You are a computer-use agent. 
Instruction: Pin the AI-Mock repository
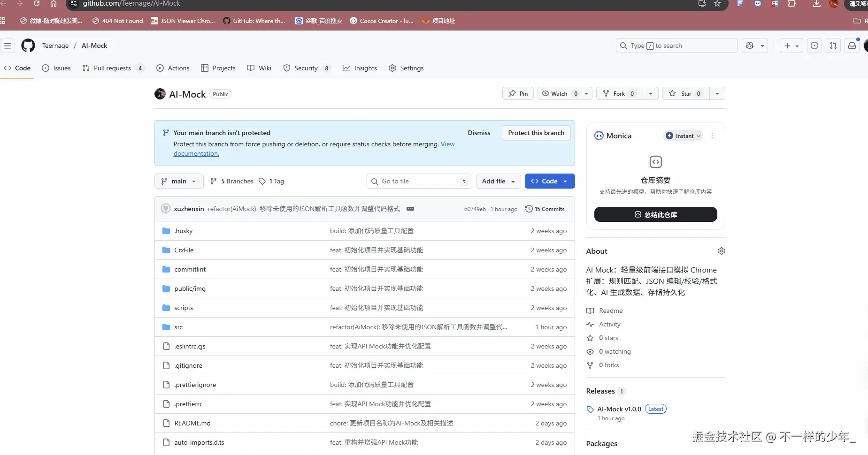(518, 93)
